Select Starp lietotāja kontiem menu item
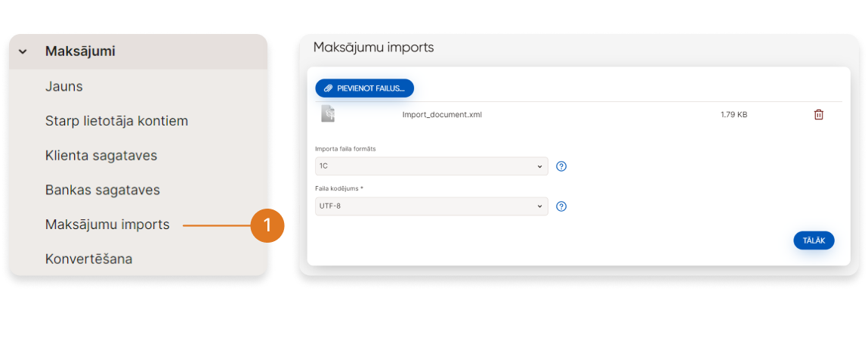The image size is (868, 344). pos(116,121)
